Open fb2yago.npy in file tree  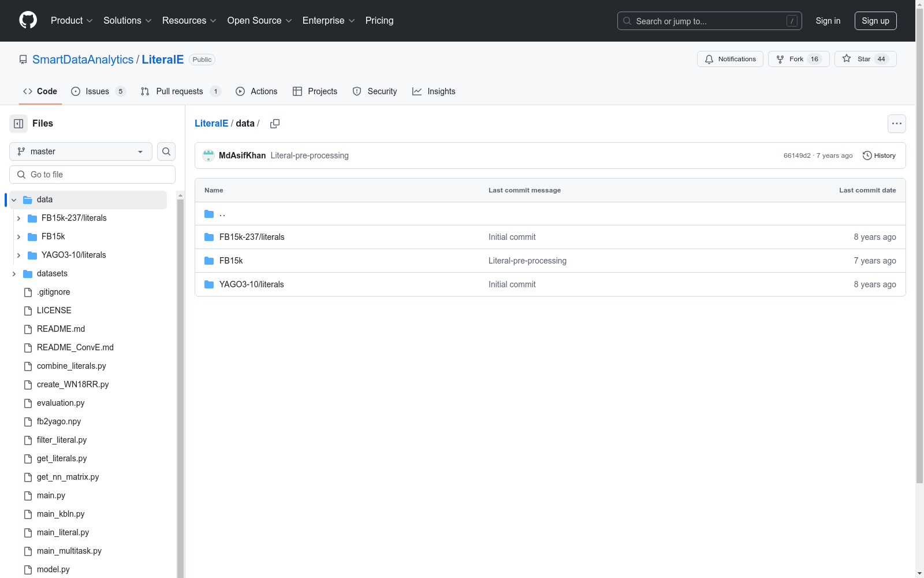click(x=59, y=421)
